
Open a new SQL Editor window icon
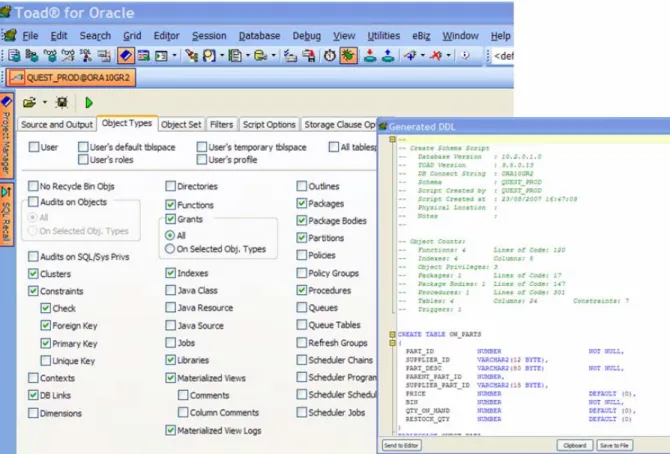14,56
